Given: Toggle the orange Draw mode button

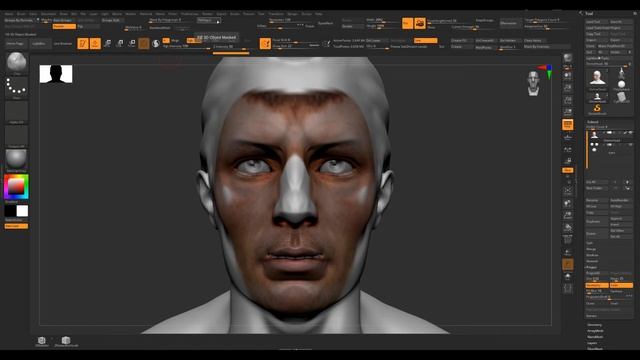Looking at the screenshot, I should click(x=95, y=43).
